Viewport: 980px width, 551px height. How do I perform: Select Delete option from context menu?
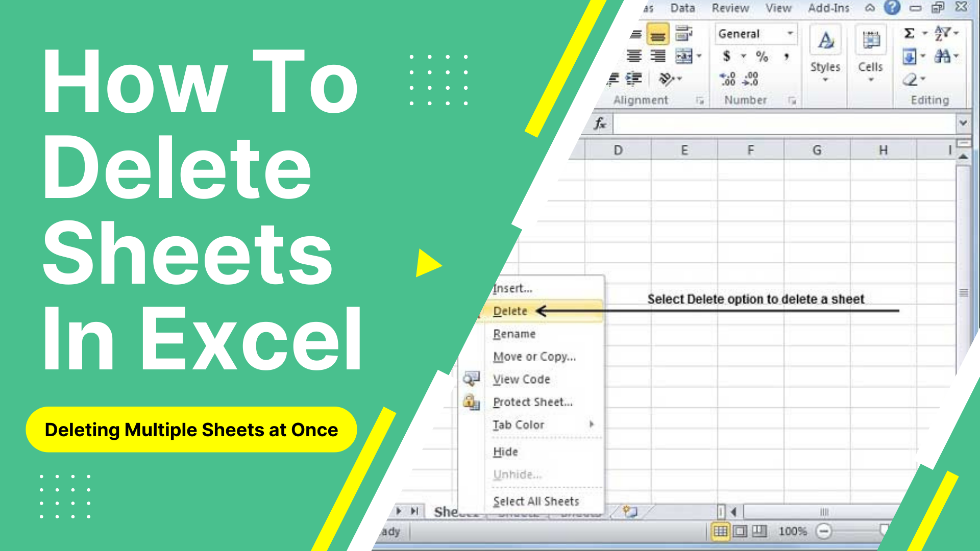[x=509, y=311]
